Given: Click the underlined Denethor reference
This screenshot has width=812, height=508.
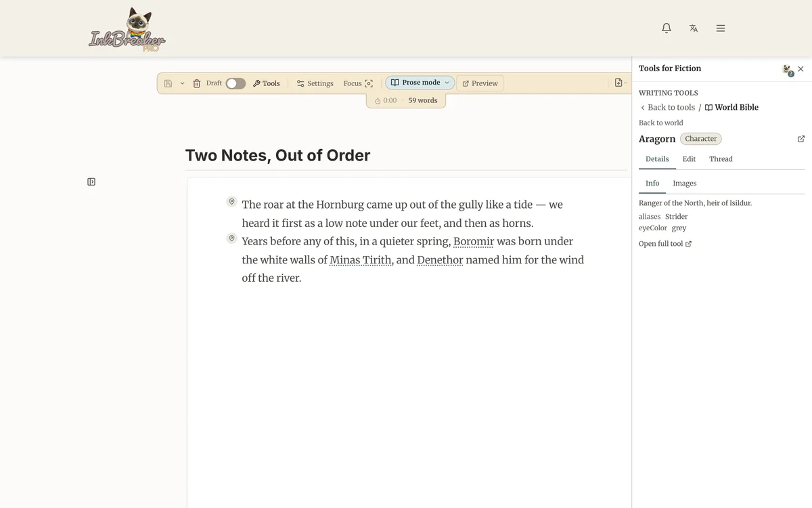Looking at the screenshot, I should (440, 259).
